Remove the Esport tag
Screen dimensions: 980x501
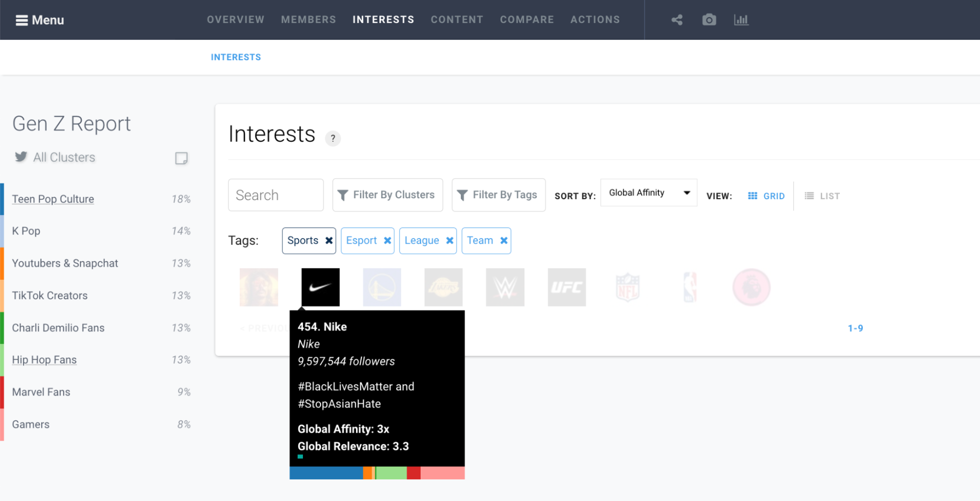pos(387,240)
